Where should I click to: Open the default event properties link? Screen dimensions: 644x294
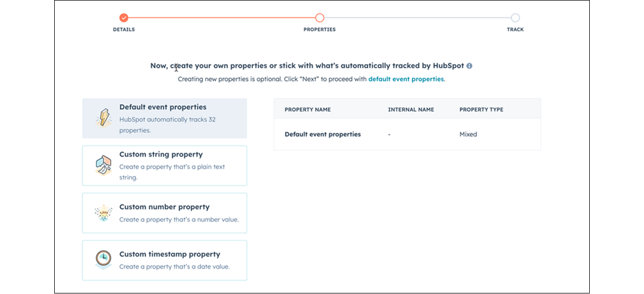[x=406, y=79]
